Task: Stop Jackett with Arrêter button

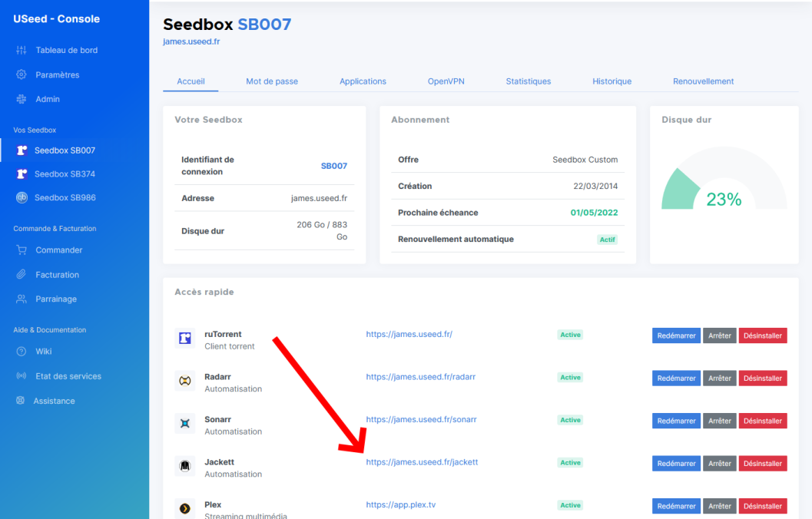Action: 720,464
